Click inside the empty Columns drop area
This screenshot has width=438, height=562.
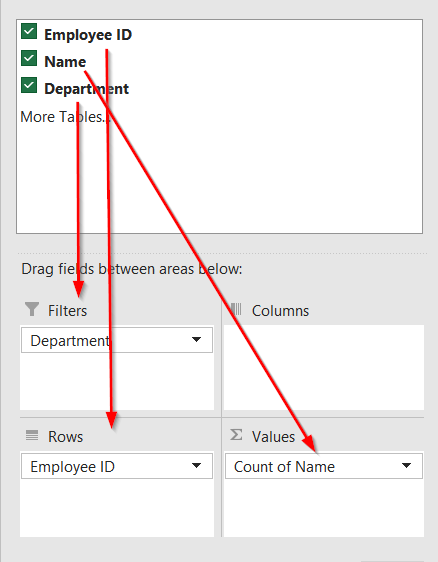point(324,367)
